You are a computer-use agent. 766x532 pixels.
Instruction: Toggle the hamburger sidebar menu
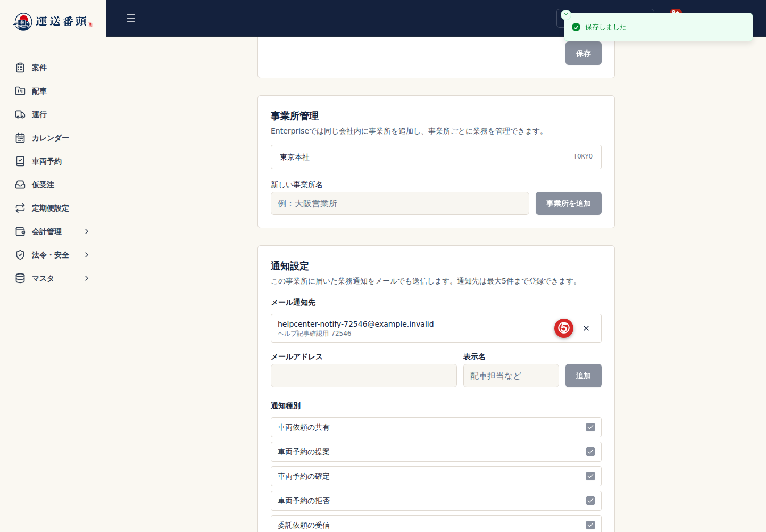(131, 18)
